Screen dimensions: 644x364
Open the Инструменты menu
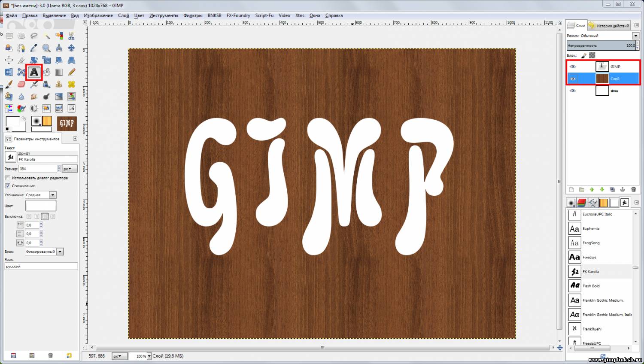click(x=164, y=15)
